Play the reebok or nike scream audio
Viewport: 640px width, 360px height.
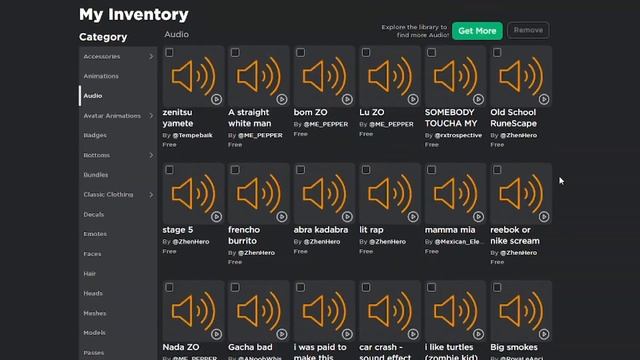click(544, 217)
